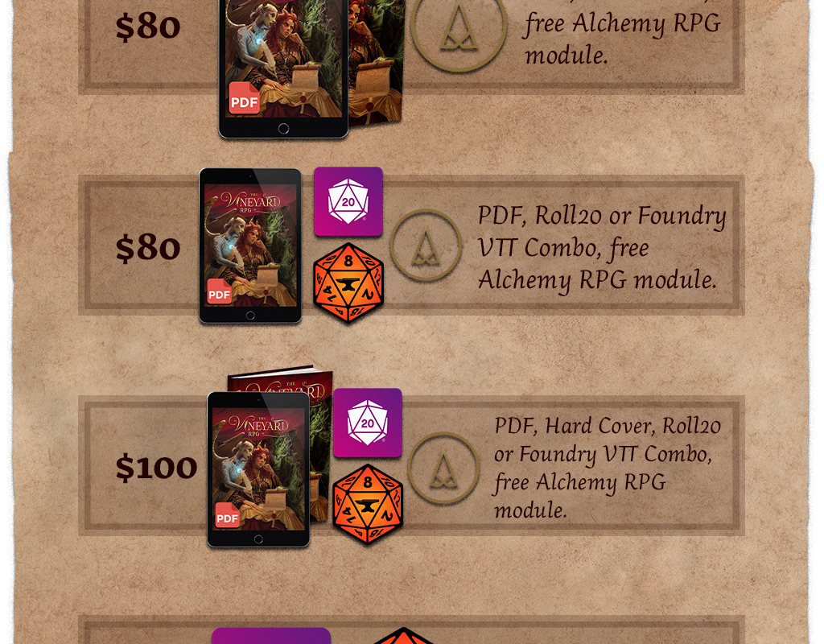Click the $100 price label

(156, 468)
